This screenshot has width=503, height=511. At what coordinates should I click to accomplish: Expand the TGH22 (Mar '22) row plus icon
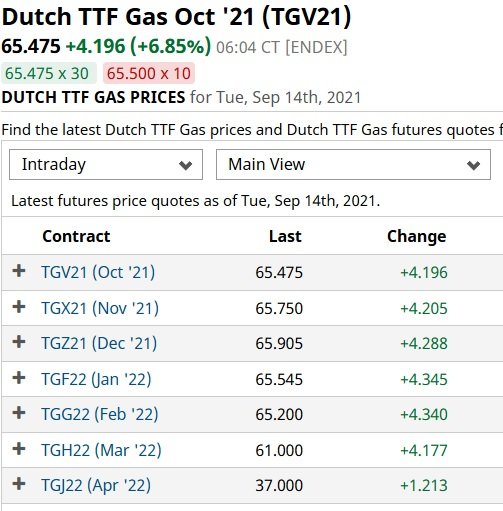[19, 449]
